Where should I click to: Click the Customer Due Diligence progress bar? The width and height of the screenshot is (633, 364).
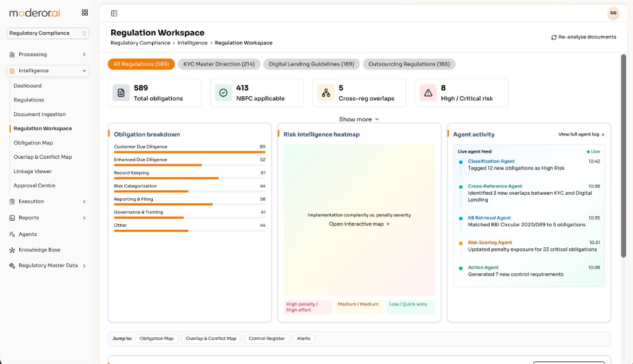pyautogui.click(x=189, y=152)
